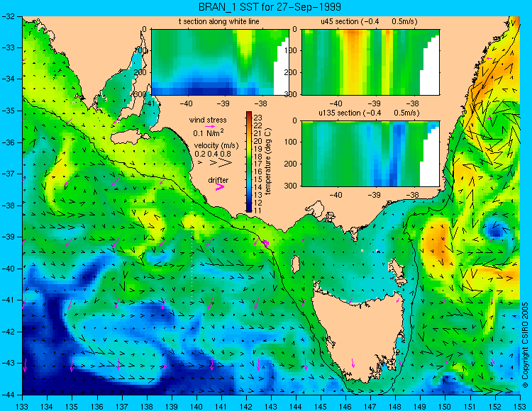
Task: Click the '153' longitude axis label
Action: [520, 406]
